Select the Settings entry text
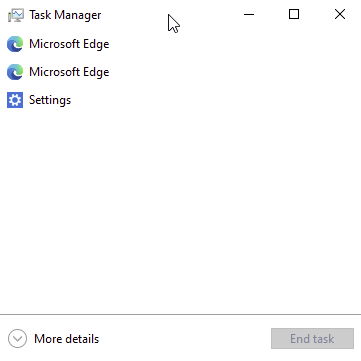This screenshot has width=361, height=361. (x=50, y=100)
